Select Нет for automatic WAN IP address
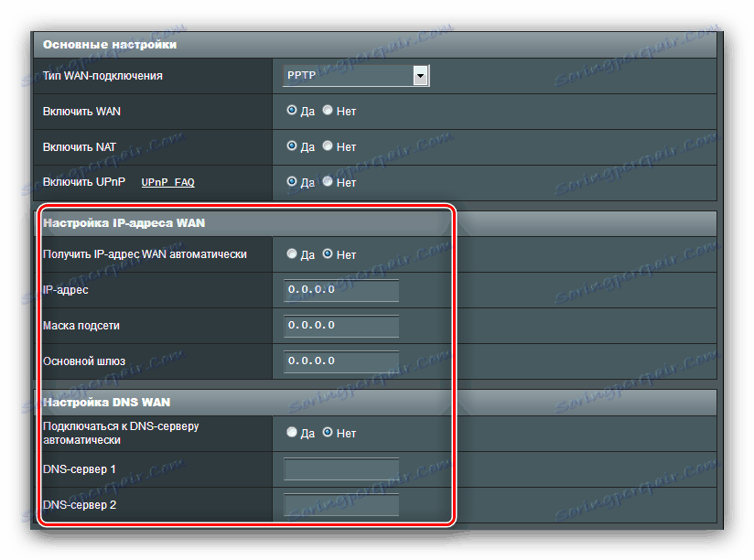 click(x=328, y=253)
